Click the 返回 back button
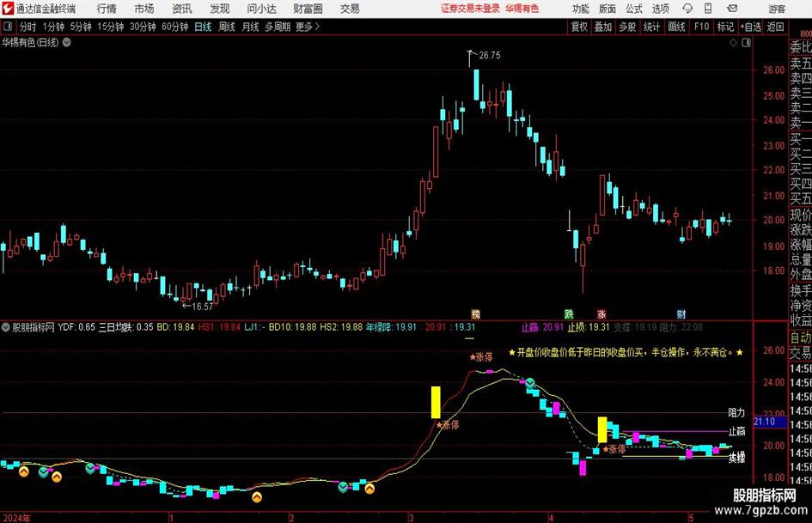 click(775, 27)
